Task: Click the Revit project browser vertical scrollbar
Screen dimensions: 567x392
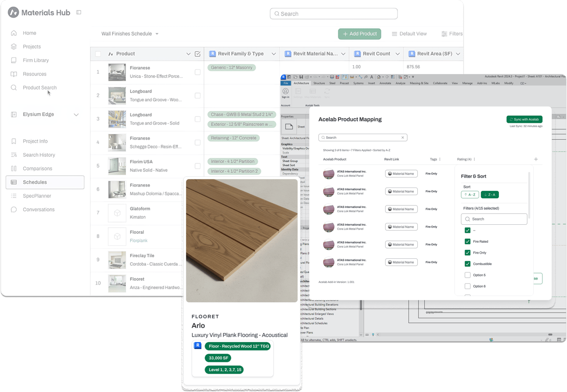Action: (x=361, y=305)
